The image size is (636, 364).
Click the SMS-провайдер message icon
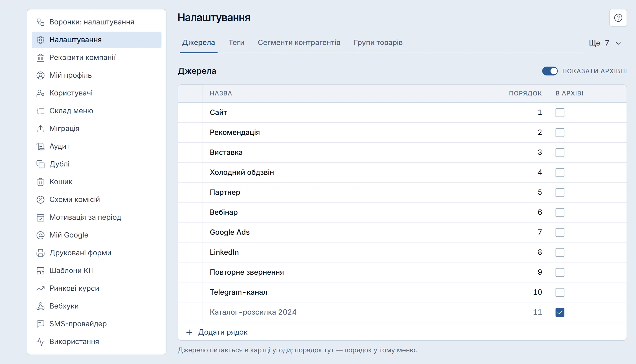click(x=41, y=324)
